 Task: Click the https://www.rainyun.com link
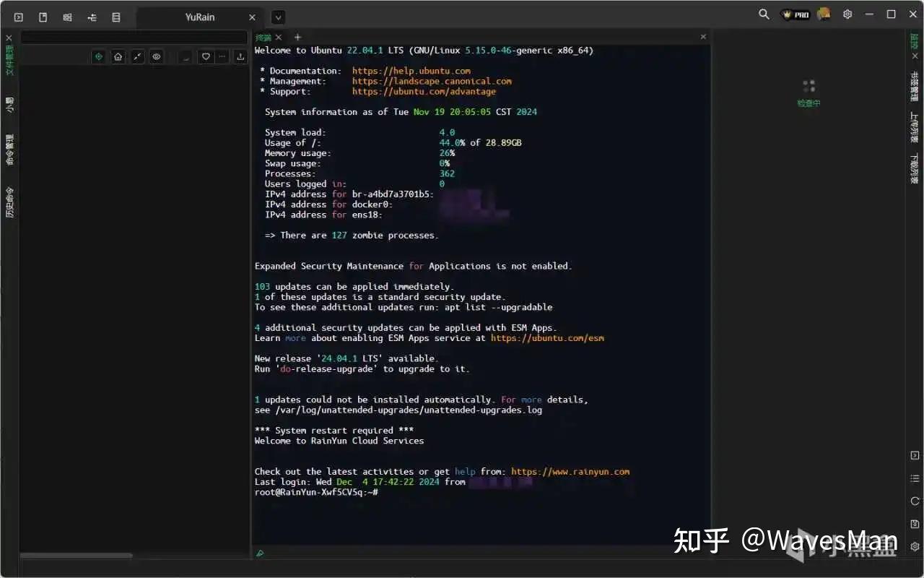click(570, 472)
